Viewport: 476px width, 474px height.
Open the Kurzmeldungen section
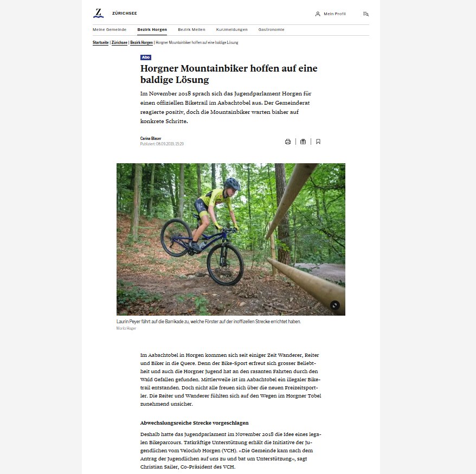tap(231, 29)
